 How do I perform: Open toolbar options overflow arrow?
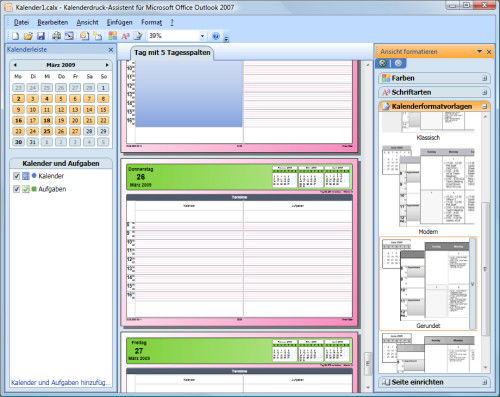[x=226, y=38]
